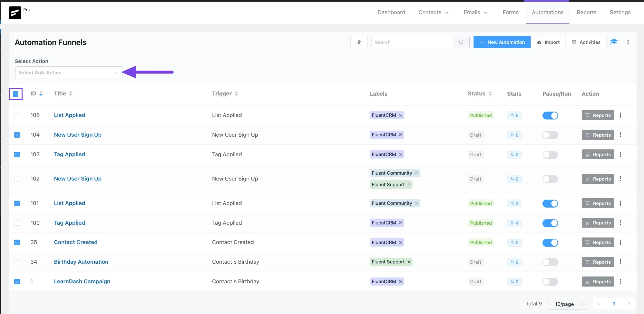Turn on Birthday Automation switch
644x314 pixels.
tap(550, 262)
